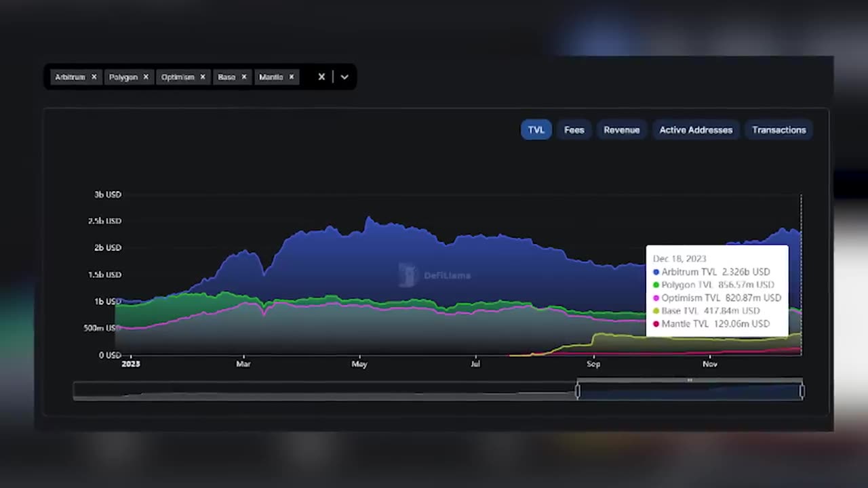Remove the Base chain tag
This screenshot has width=868, height=488.
(244, 77)
